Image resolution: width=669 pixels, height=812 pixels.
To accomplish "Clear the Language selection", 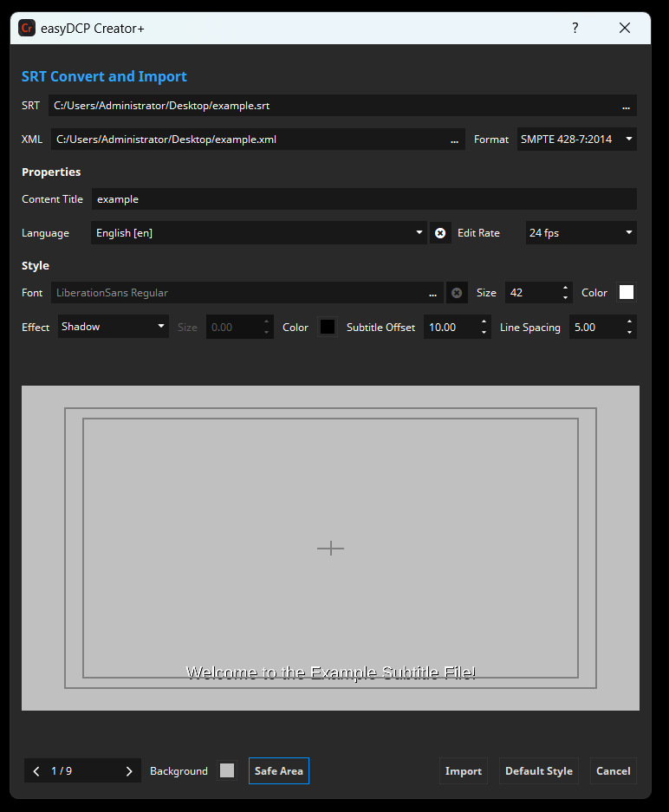I will (x=440, y=233).
